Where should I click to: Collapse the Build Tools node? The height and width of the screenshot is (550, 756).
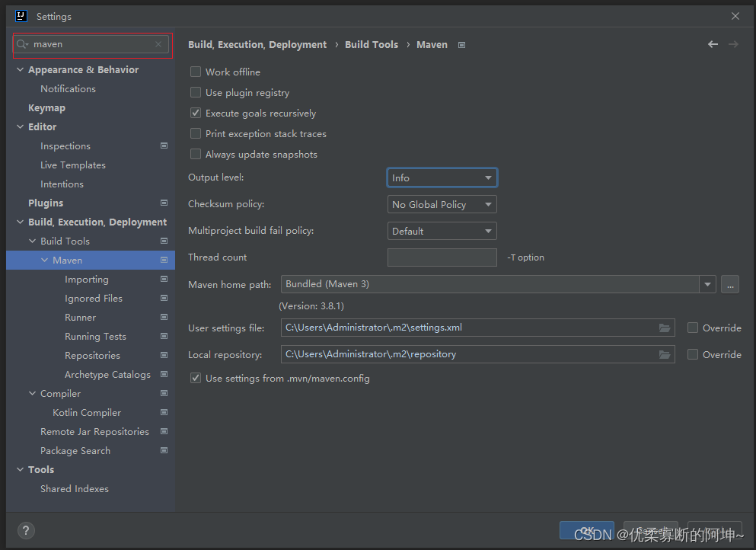click(x=32, y=241)
